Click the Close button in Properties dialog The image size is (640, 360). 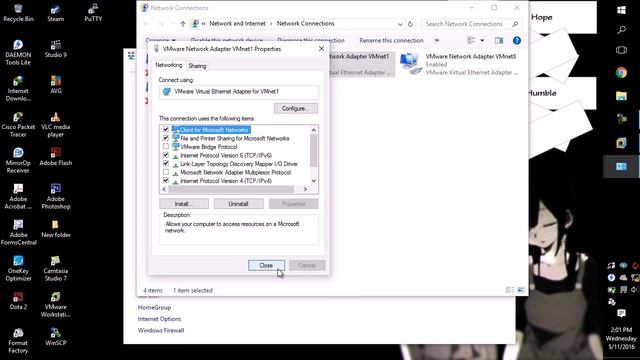(266, 265)
